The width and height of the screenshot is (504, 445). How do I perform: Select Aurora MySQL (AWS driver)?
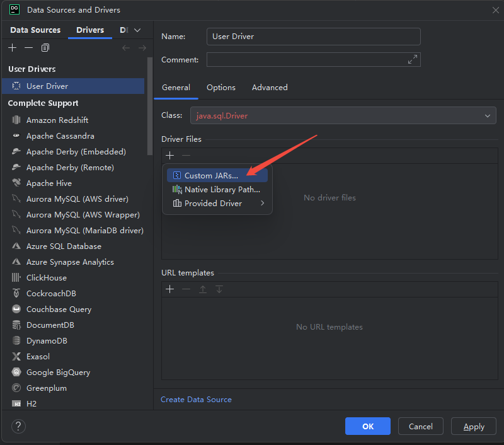tap(73, 199)
